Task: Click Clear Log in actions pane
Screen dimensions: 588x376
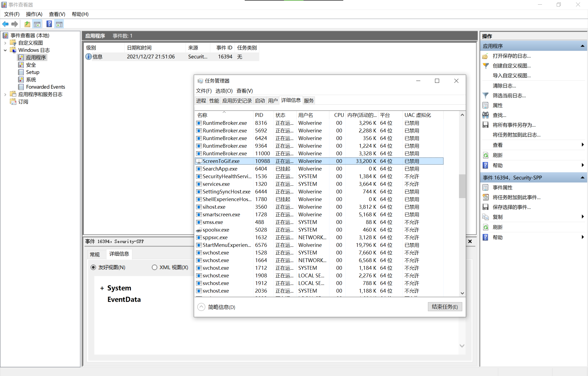Action: [504, 86]
